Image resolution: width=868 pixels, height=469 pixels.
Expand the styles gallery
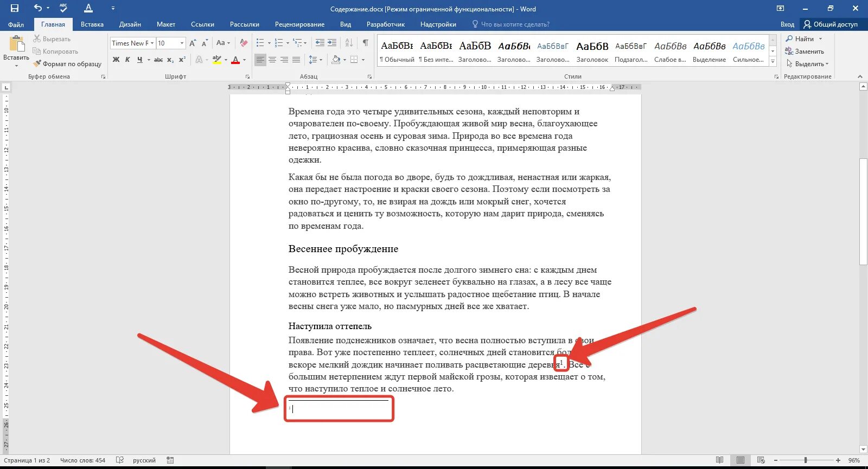[773, 63]
